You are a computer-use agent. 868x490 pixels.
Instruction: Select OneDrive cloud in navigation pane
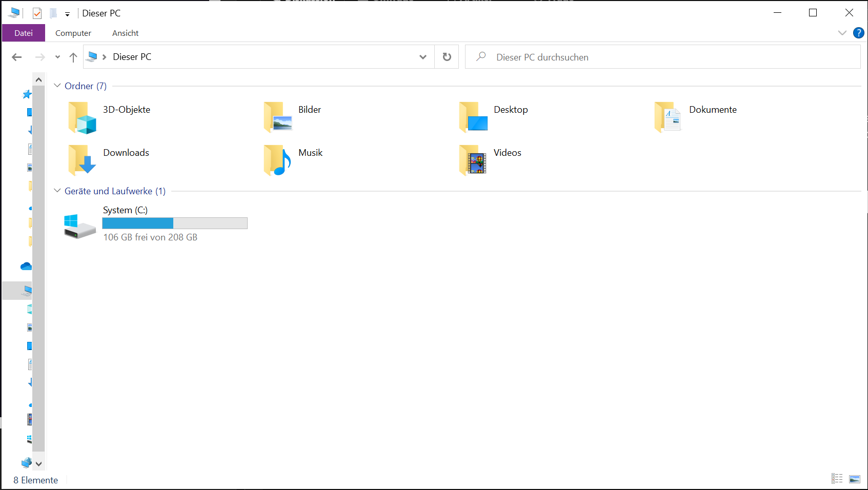(26, 266)
